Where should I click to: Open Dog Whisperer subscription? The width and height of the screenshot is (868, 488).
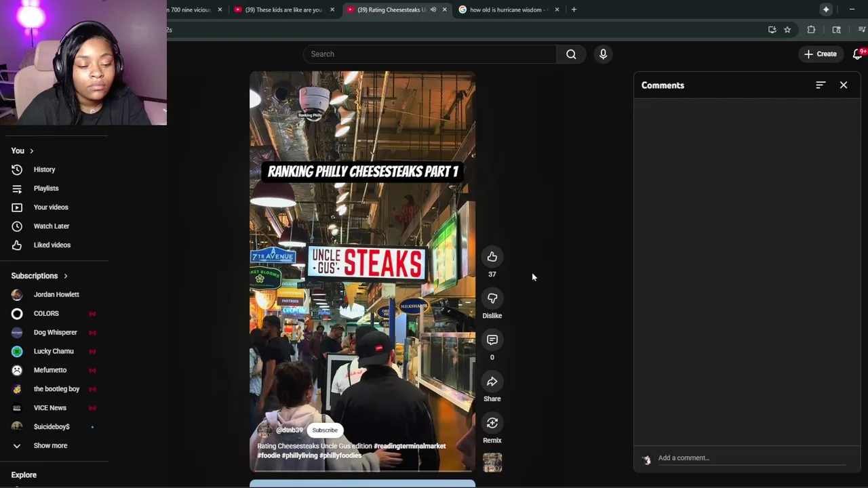54,333
